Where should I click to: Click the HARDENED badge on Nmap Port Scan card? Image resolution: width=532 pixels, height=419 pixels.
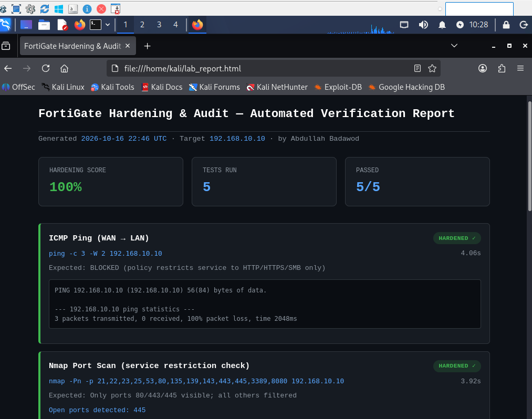click(x=457, y=366)
